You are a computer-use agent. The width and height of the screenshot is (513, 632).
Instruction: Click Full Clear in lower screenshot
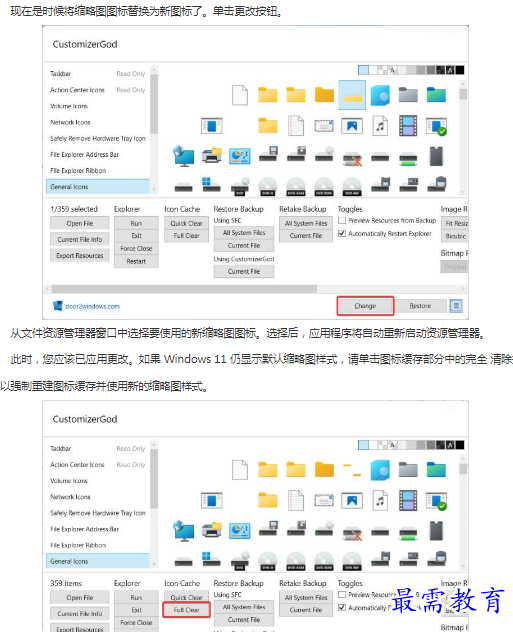(187, 610)
